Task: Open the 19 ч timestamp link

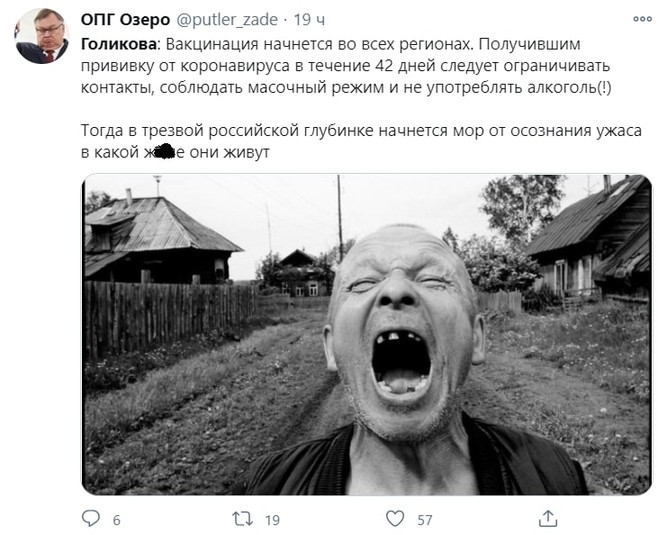Action: [x=309, y=20]
